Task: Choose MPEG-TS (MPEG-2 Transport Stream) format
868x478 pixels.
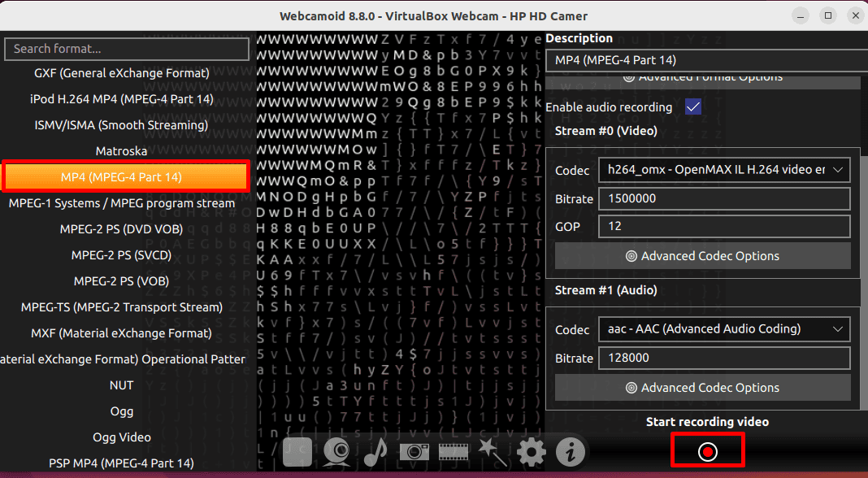Action: (x=121, y=307)
